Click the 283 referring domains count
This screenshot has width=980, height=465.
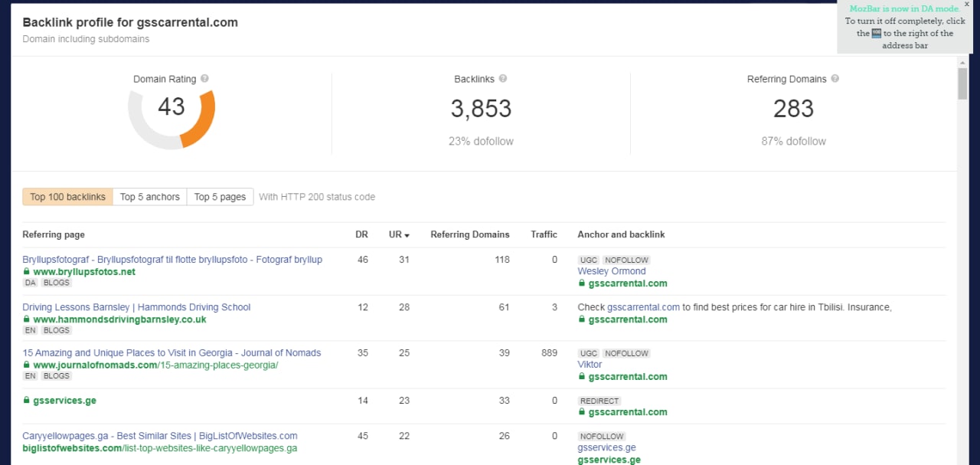click(x=793, y=109)
